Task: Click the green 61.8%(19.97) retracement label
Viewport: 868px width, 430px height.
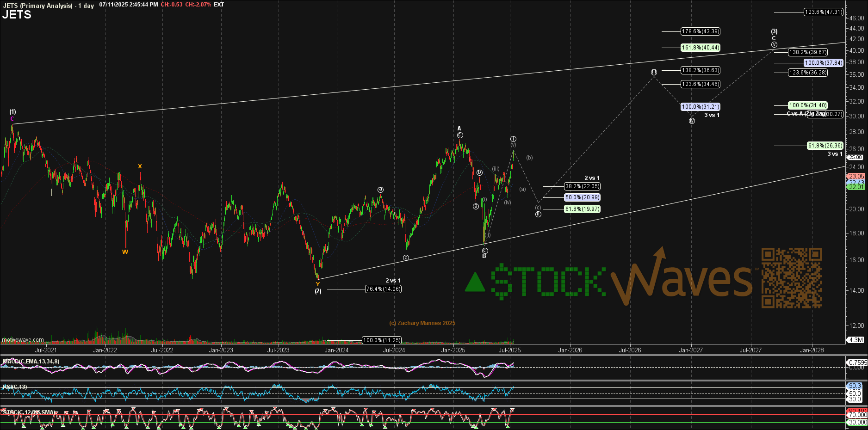Action: (x=582, y=209)
